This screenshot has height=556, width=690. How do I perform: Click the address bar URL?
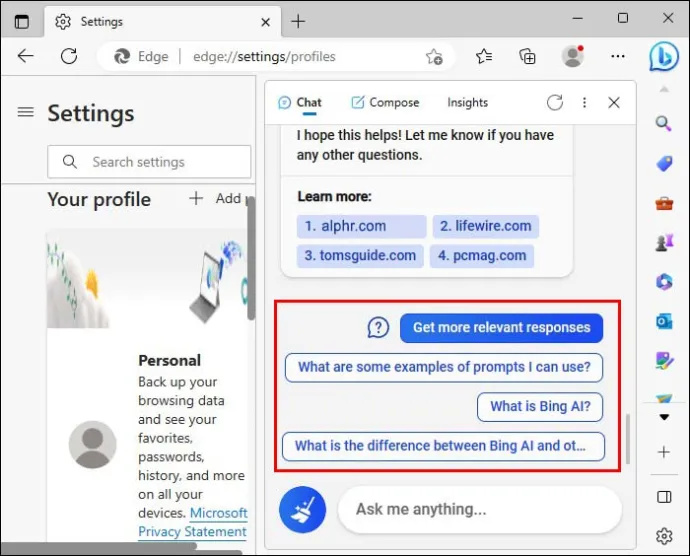tap(264, 57)
